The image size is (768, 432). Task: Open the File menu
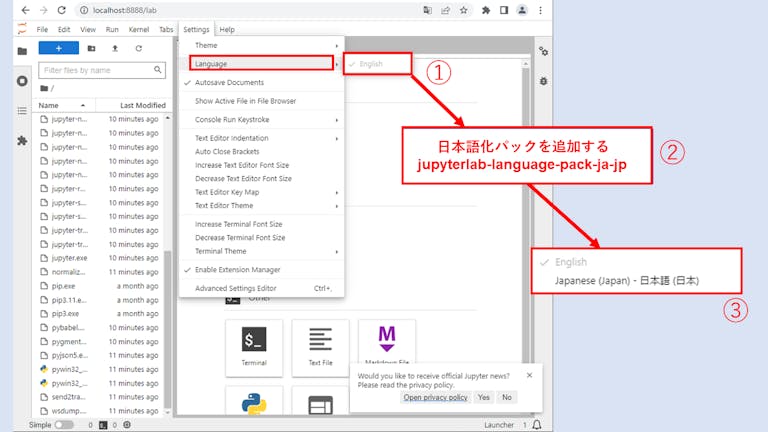click(x=42, y=29)
